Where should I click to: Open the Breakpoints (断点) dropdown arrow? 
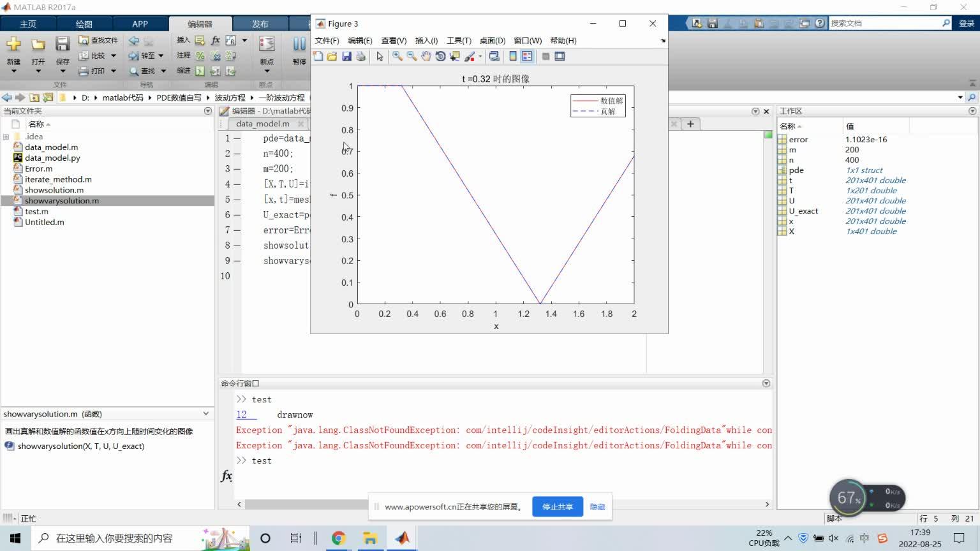(x=267, y=71)
